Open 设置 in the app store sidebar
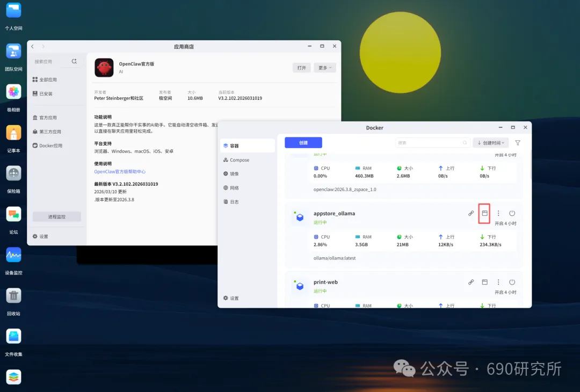The width and height of the screenshot is (580, 392). coord(40,236)
